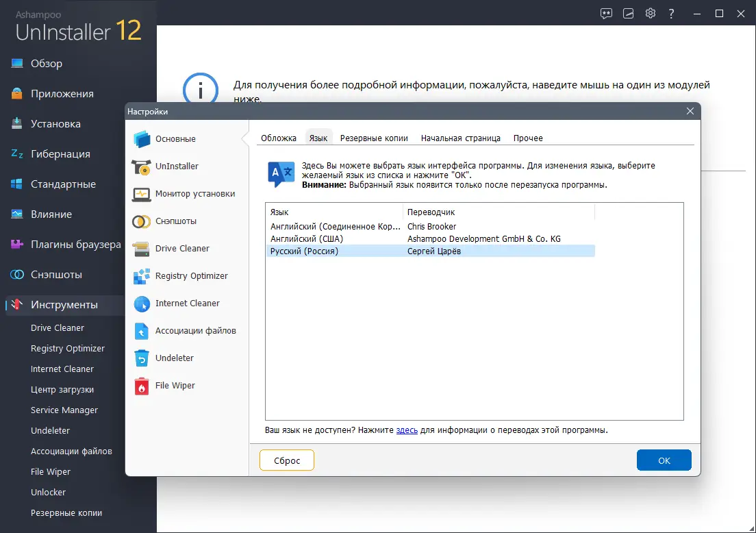Image resolution: width=756 pixels, height=533 pixels.
Task: Click the Основные blue cube icon
Action: (141, 139)
